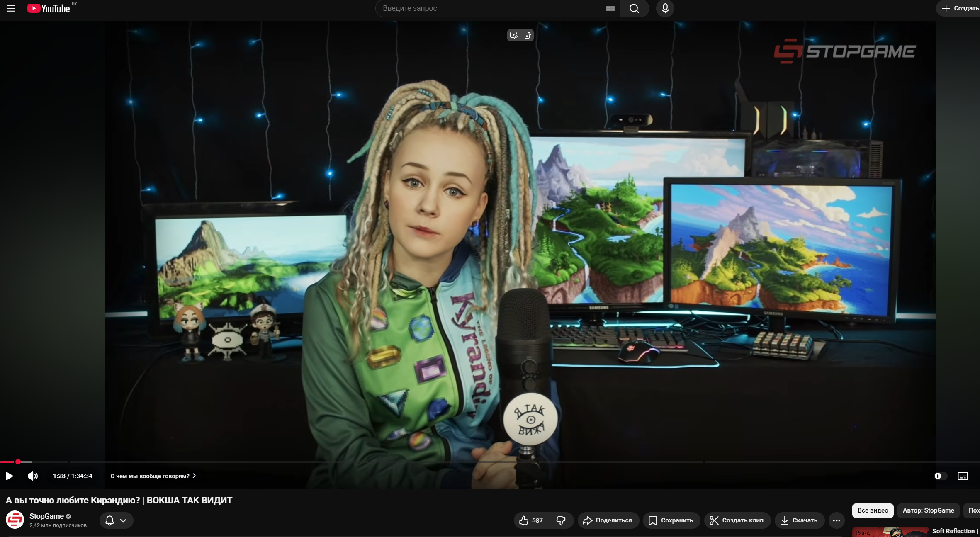Click the "Поделиться" share button
This screenshot has height=537, width=980.
[x=608, y=520]
